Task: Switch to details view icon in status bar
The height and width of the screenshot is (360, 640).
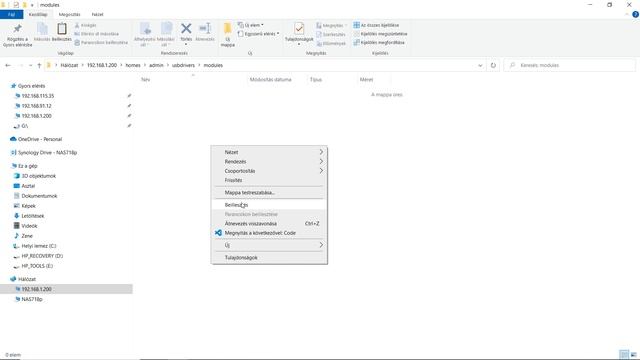Action: [624, 355]
